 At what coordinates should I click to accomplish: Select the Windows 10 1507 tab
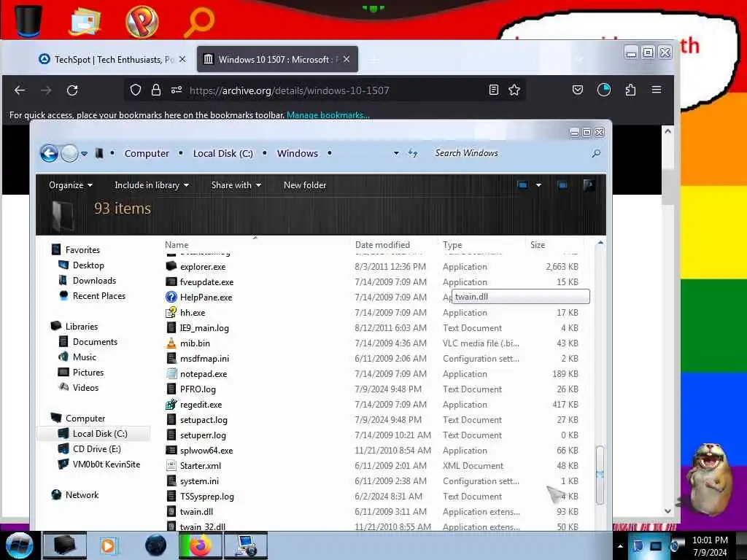[x=277, y=60]
